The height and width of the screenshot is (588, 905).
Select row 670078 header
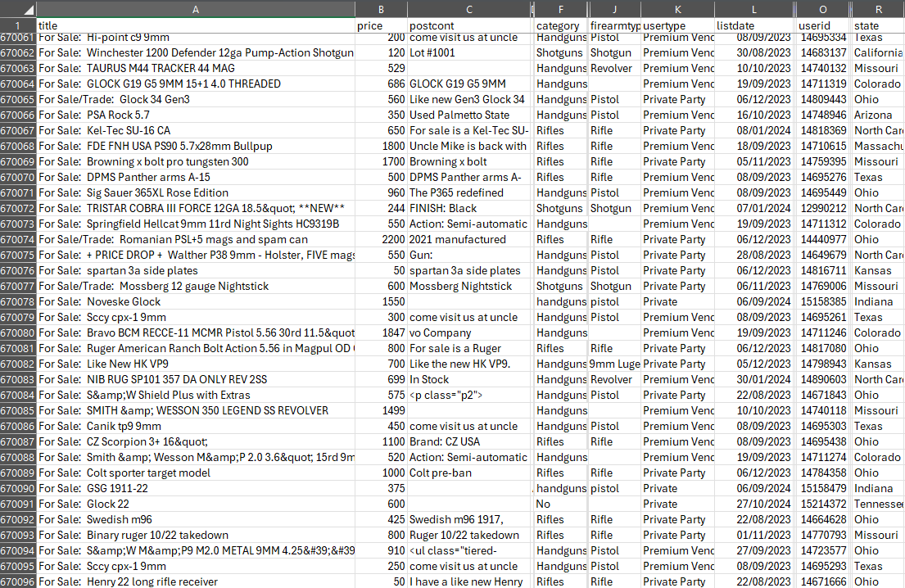18,301
